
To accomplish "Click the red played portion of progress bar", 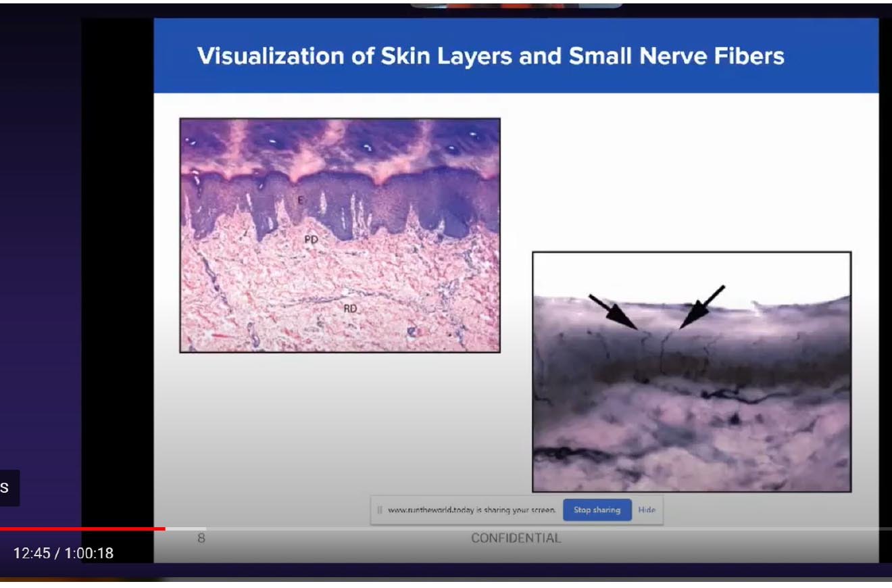I will [x=81, y=529].
